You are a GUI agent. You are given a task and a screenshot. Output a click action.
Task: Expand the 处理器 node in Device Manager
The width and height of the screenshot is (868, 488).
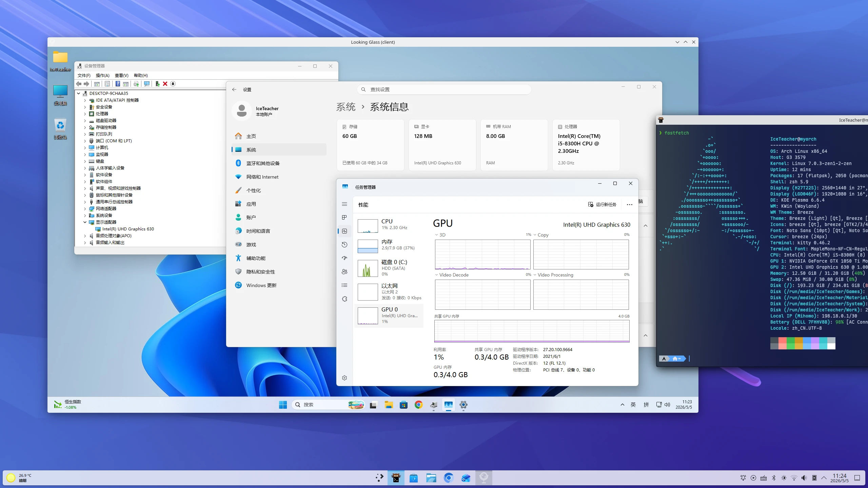click(x=85, y=114)
